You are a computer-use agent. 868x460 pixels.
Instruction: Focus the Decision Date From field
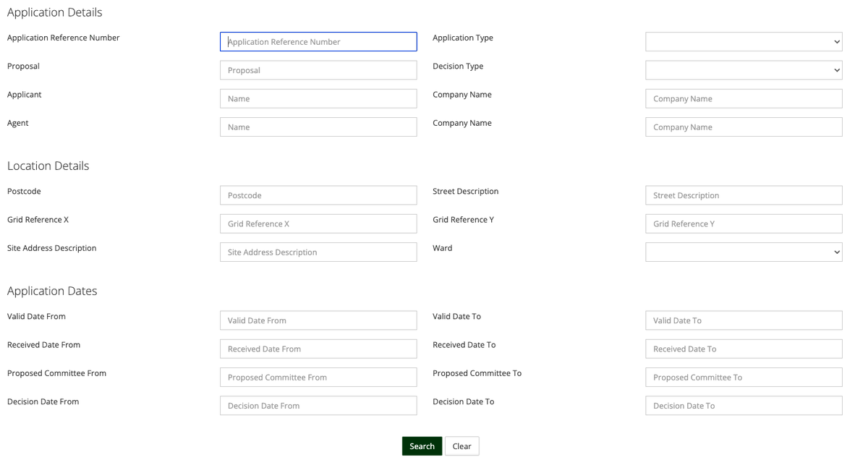318,405
